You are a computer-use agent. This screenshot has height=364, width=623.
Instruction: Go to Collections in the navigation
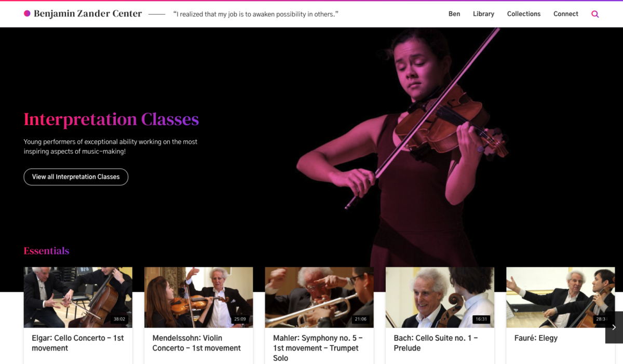point(524,14)
